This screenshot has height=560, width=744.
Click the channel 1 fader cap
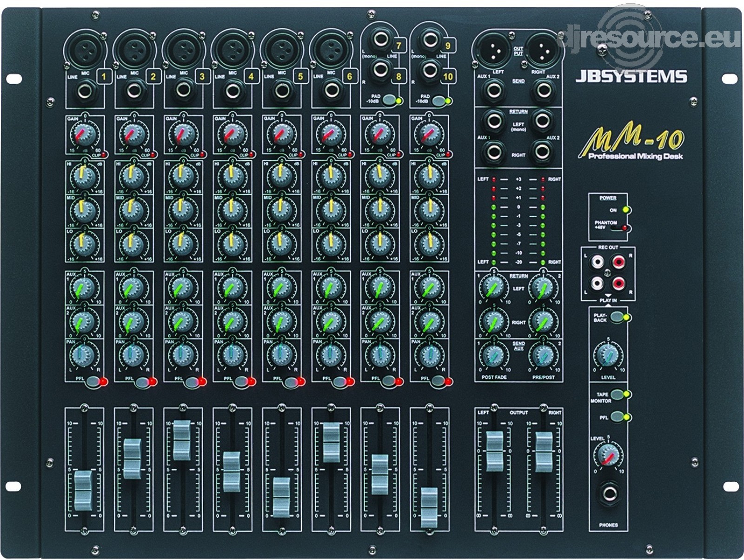[84, 490]
